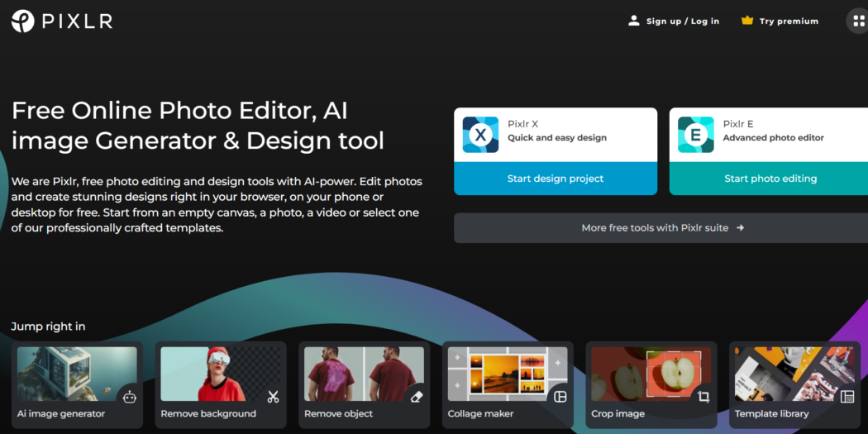Select the Remove background label

click(208, 413)
